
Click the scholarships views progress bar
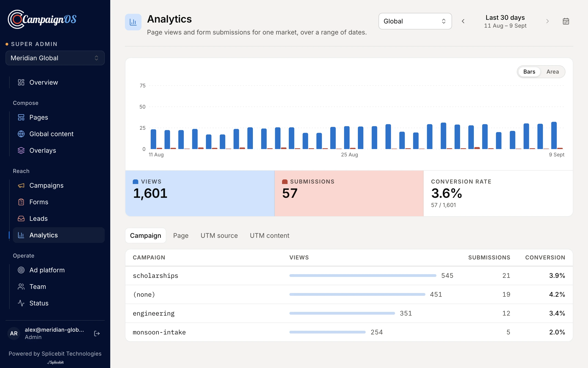363,276
